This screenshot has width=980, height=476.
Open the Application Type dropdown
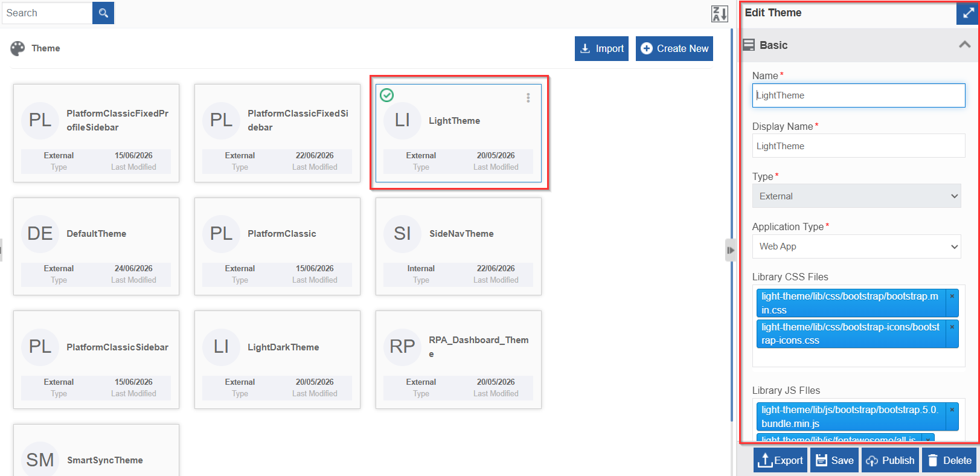pyautogui.click(x=856, y=246)
